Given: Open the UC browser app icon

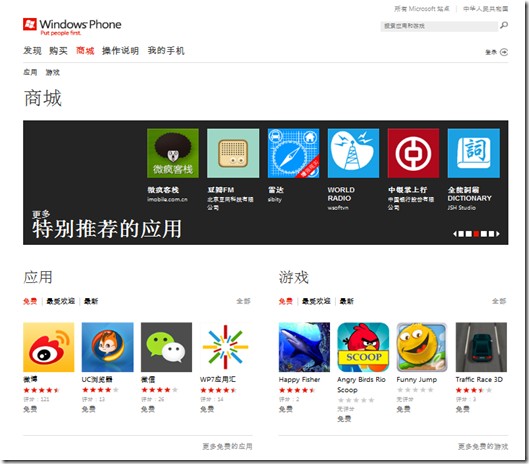Looking at the screenshot, I should click(x=108, y=347).
